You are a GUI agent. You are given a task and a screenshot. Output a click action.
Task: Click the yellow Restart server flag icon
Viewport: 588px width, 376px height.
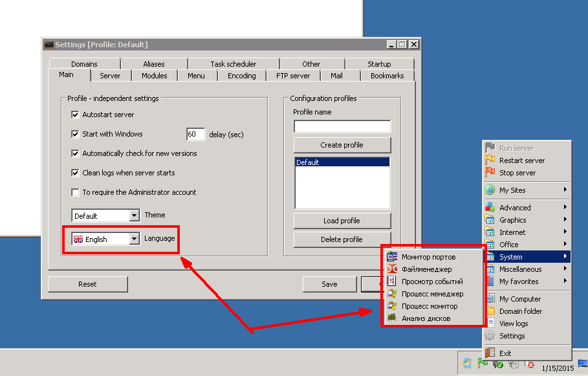click(490, 160)
